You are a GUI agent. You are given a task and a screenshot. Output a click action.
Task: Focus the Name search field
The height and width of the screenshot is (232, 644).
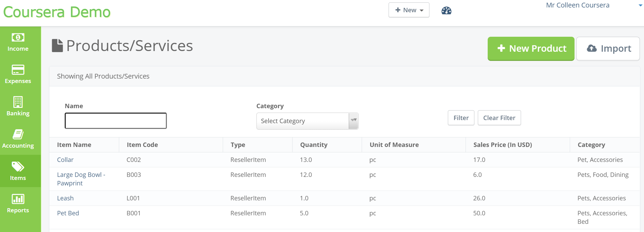[x=116, y=121]
